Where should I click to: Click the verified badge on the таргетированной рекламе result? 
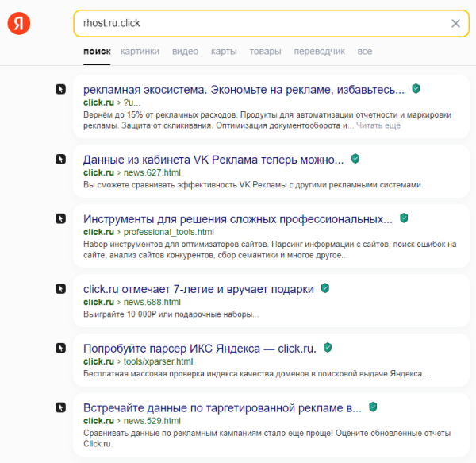point(373,407)
